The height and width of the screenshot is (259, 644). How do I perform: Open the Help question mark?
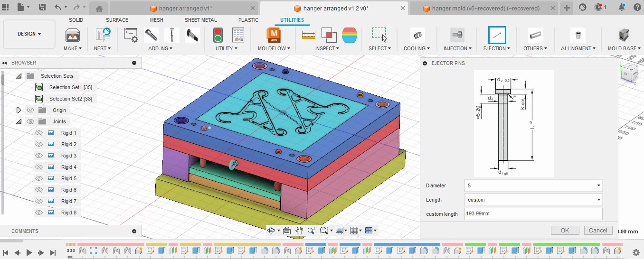click(x=636, y=7)
